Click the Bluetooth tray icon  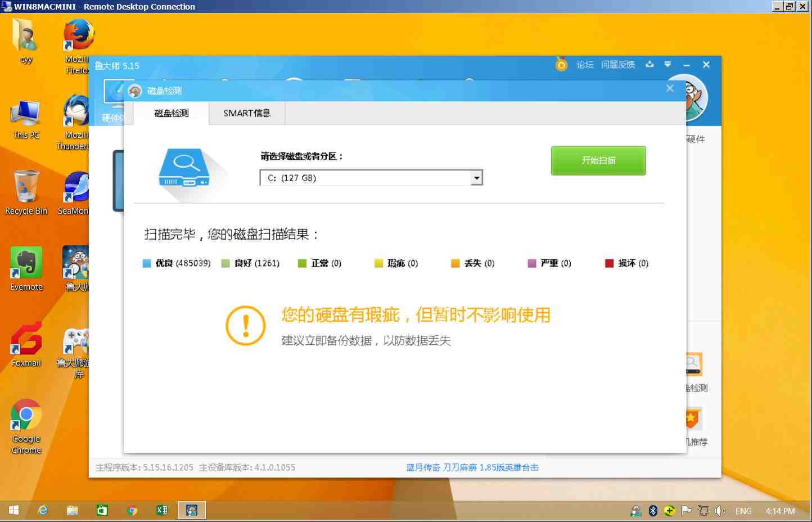(653, 511)
